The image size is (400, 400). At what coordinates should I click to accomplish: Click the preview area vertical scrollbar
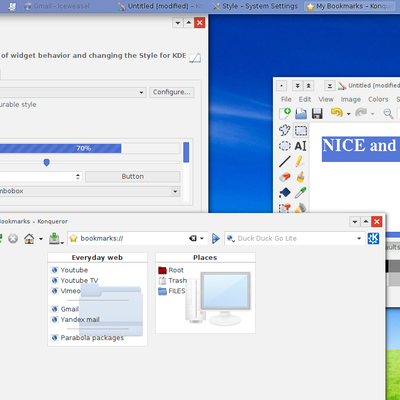(x=186, y=172)
